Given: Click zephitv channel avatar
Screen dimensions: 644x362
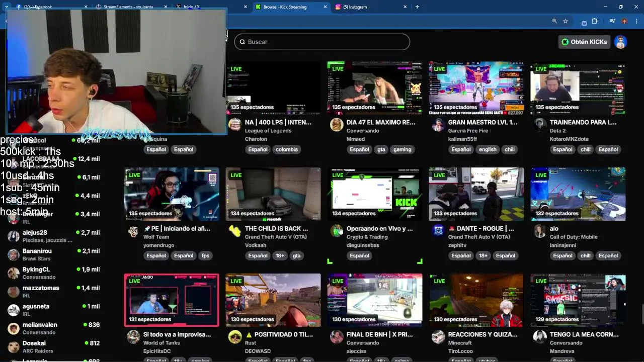Looking at the screenshot, I should (438, 231).
